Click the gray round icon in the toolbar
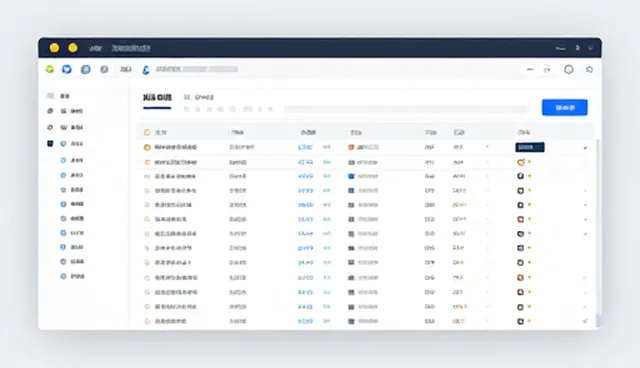 click(104, 69)
